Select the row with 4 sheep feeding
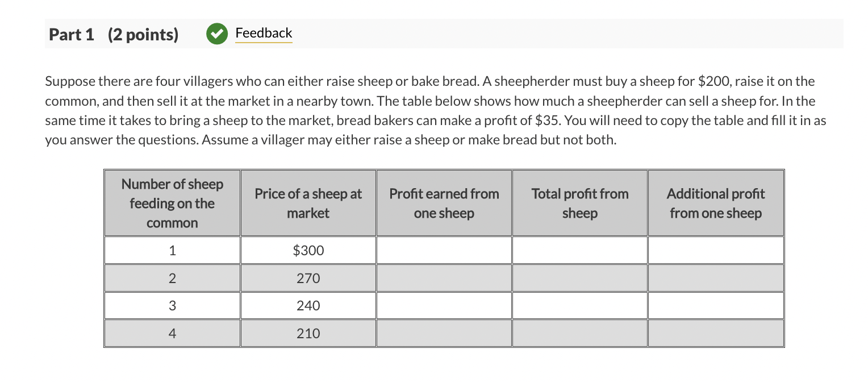This screenshot has width=868, height=382. point(172,333)
